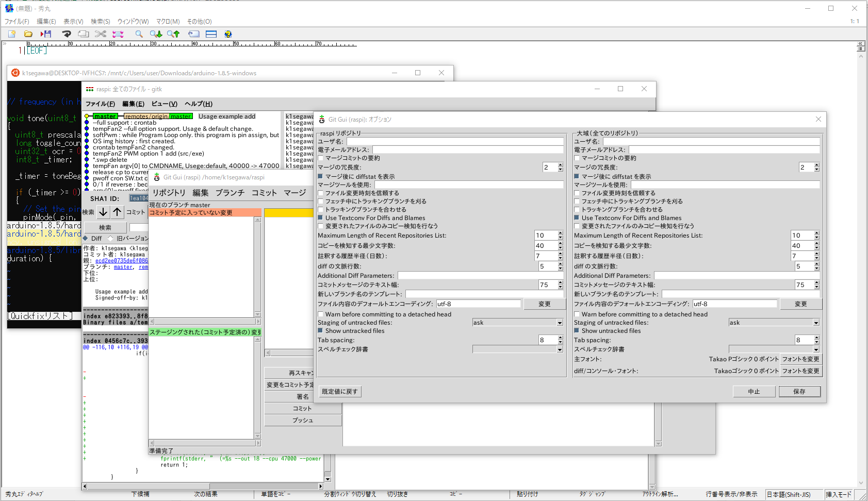Click the Ubuntu icon in terminal title bar

click(x=15, y=73)
